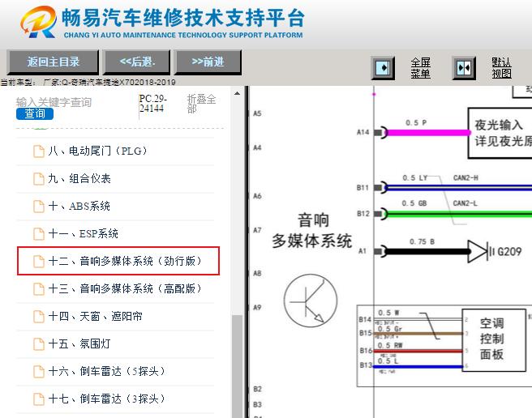Screen dimensions: 532x418
Task: Click document icon beside 十七、倒车雷达
Action: click(39, 399)
